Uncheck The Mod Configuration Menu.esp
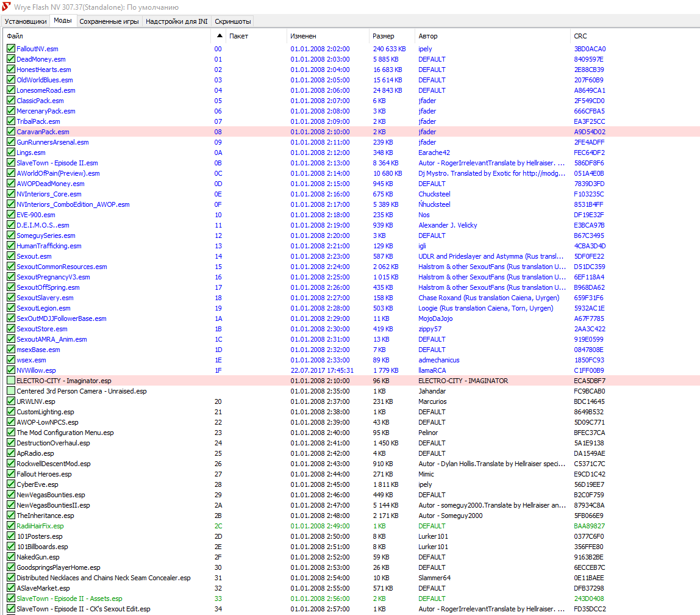Screen dimensions: 700x615 click(11, 433)
